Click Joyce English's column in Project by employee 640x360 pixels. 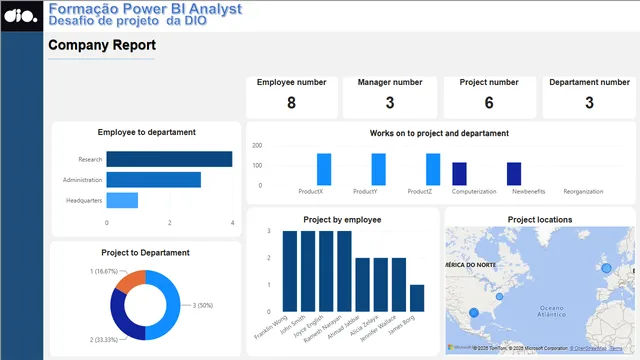(326, 271)
